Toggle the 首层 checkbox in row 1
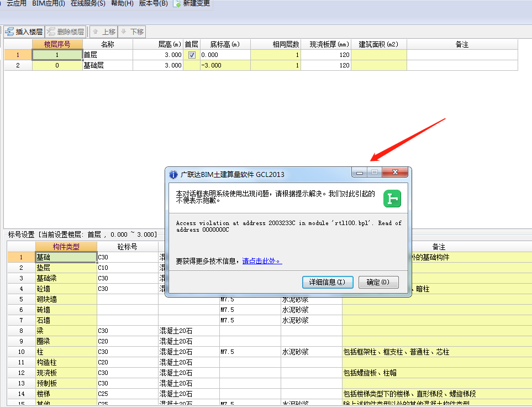This screenshot has height=407, width=532. (x=192, y=55)
